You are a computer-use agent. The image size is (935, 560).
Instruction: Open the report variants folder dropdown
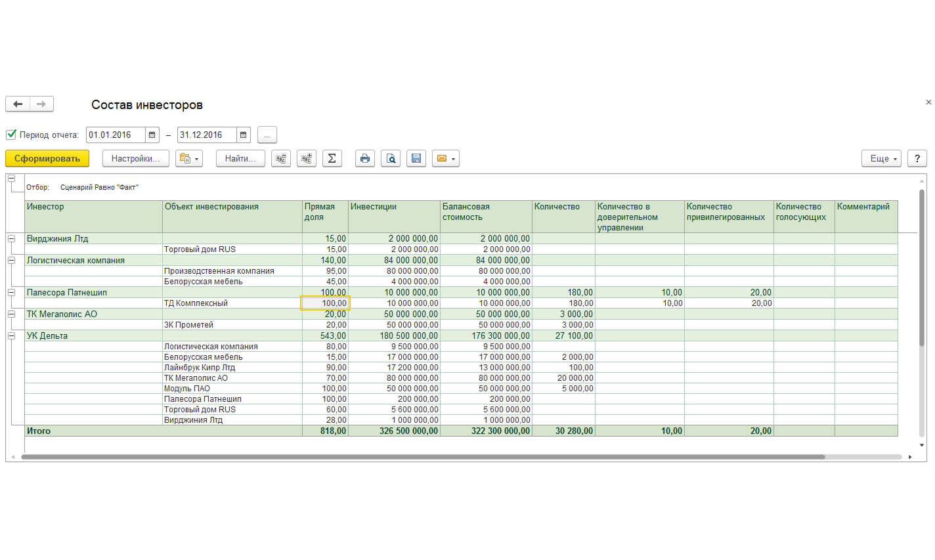click(x=189, y=158)
